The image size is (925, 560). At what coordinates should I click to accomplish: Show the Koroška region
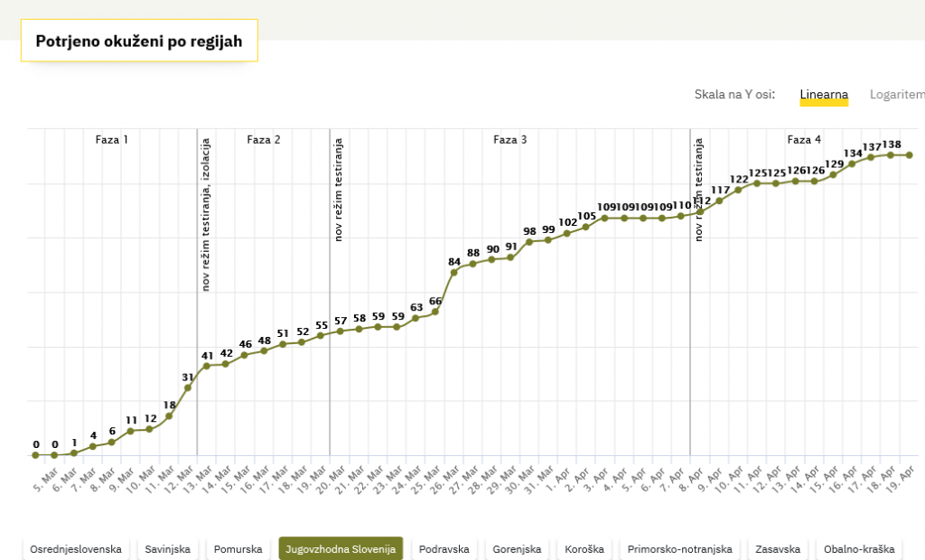[584, 549]
